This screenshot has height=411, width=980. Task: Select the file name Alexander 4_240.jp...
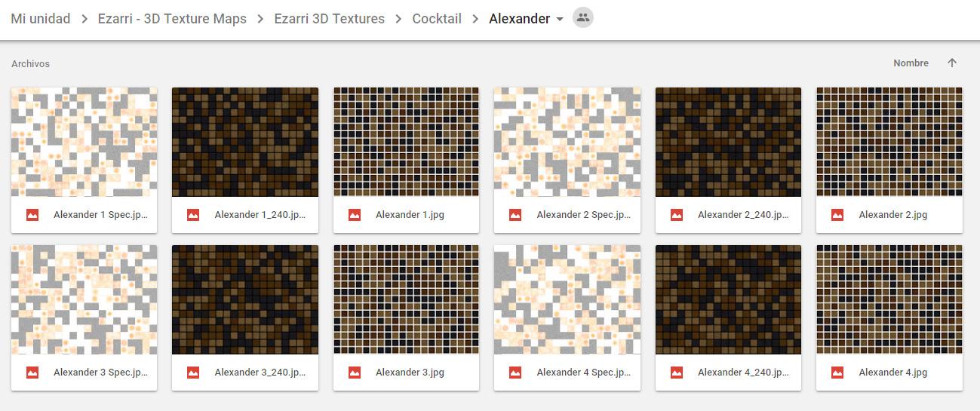point(744,373)
